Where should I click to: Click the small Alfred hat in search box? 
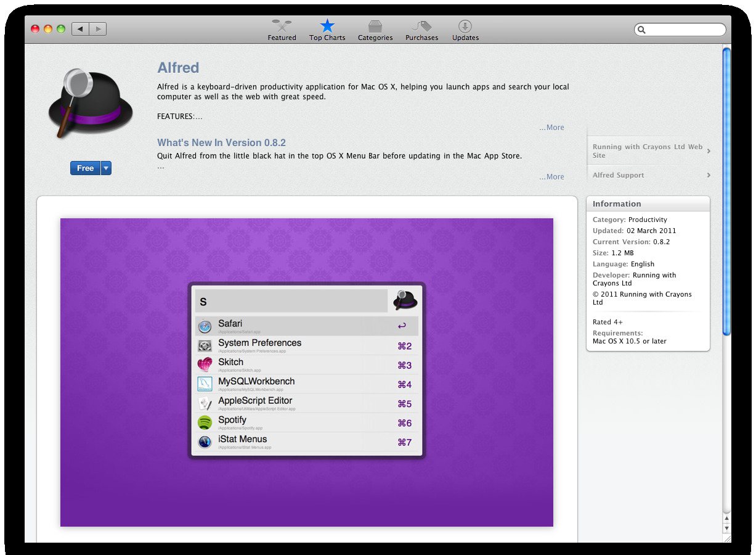pyautogui.click(x=405, y=300)
